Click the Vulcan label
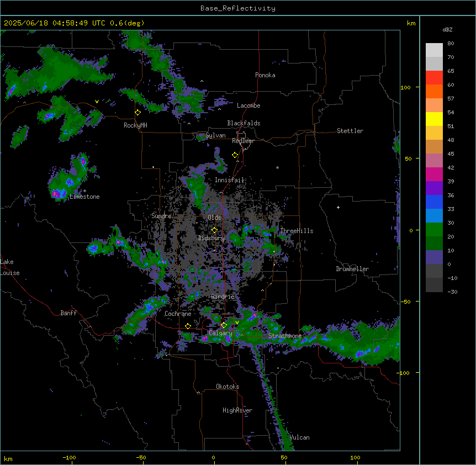The width and height of the screenshot is (476, 465). [x=299, y=437]
